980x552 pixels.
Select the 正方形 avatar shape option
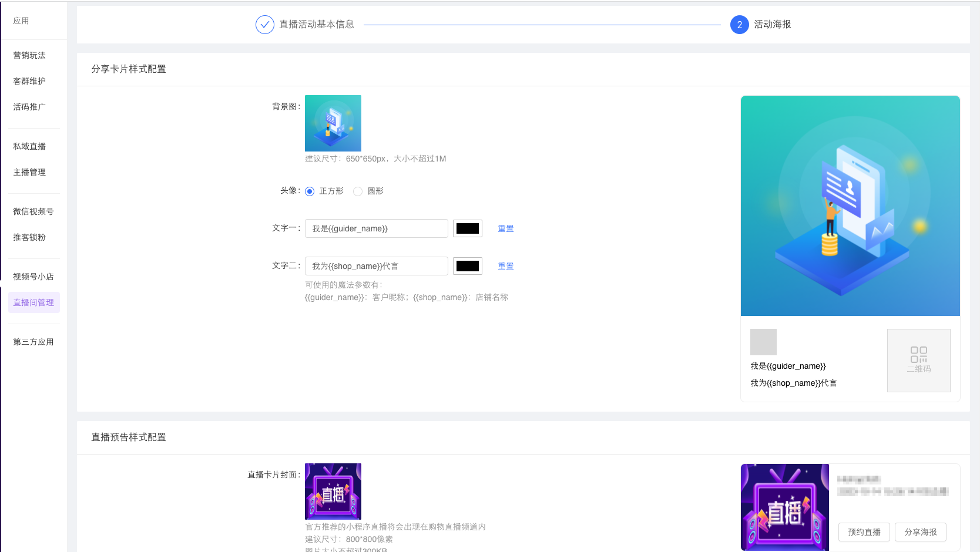point(310,191)
